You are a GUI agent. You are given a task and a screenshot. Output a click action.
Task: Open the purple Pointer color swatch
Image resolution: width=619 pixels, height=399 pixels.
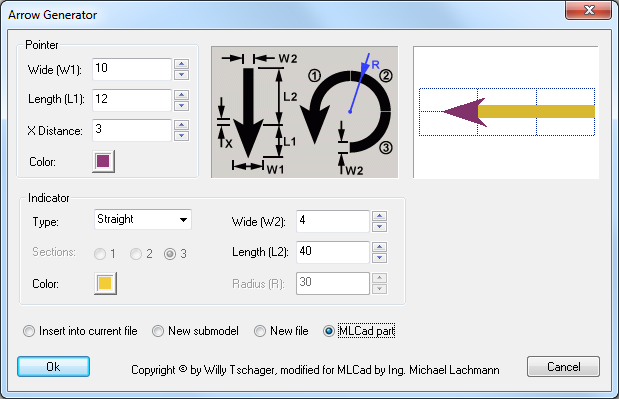click(x=103, y=161)
